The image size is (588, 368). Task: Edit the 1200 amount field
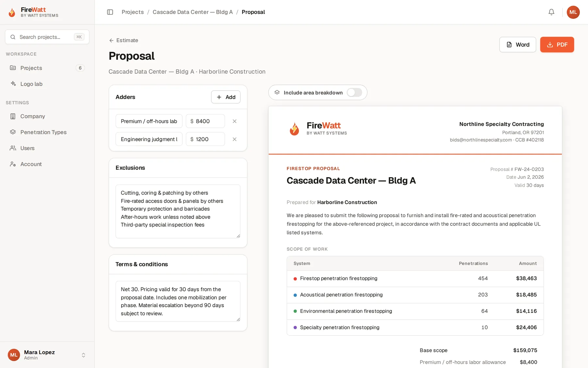(205, 139)
